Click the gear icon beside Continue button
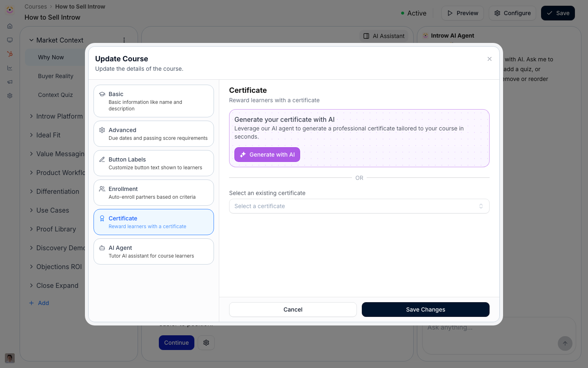Image resolution: width=588 pixels, height=368 pixels. point(206,343)
